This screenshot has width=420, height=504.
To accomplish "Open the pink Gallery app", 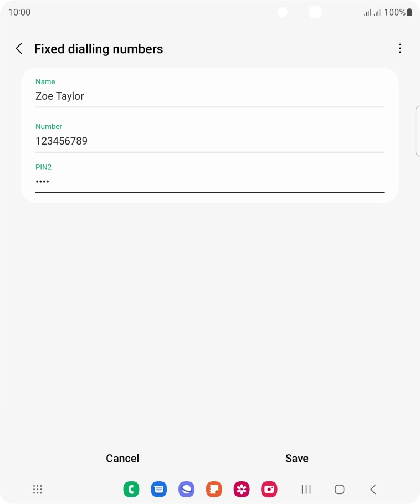I will coord(242,489).
